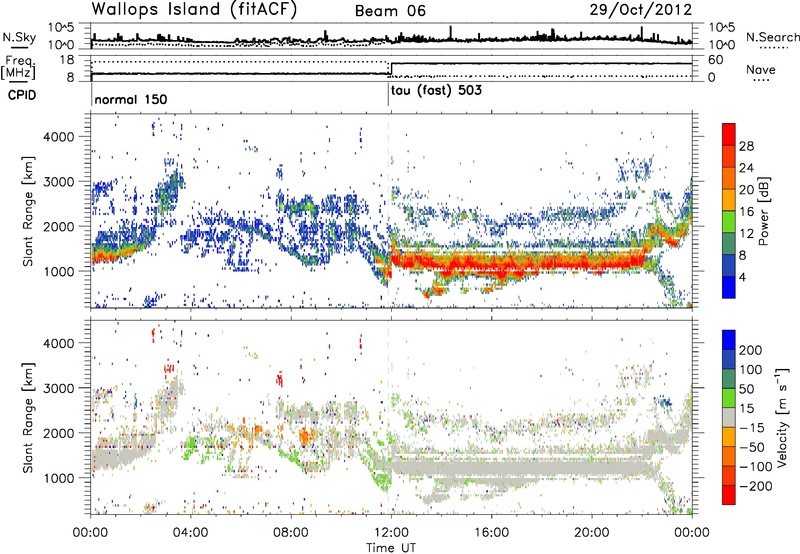Click the '04:00' time tick label
800x554 pixels.
click(x=191, y=533)
